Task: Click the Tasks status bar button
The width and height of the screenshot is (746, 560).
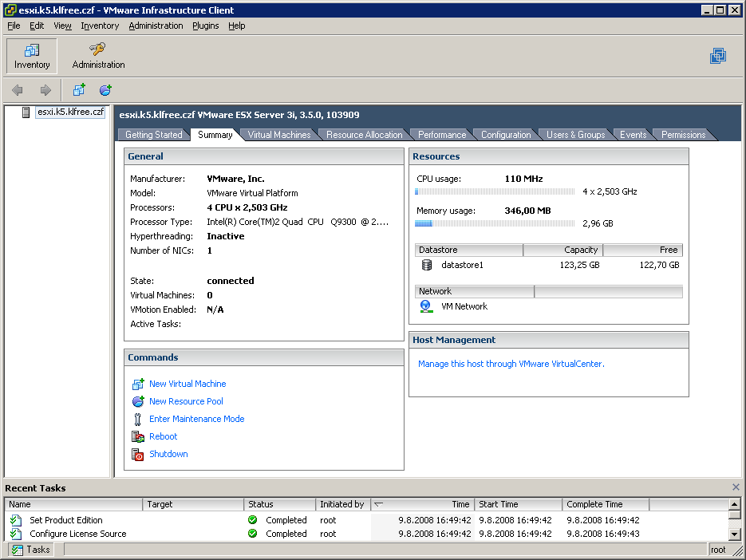Action: (30, 550)
